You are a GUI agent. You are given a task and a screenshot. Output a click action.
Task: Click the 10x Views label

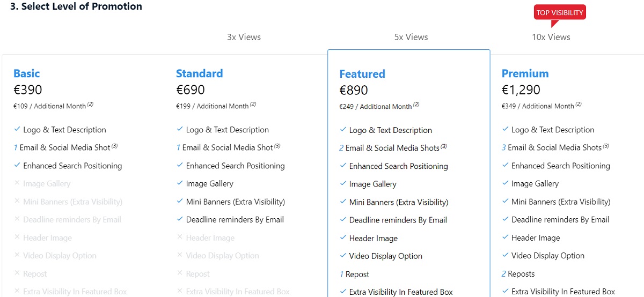click(551, 37)
